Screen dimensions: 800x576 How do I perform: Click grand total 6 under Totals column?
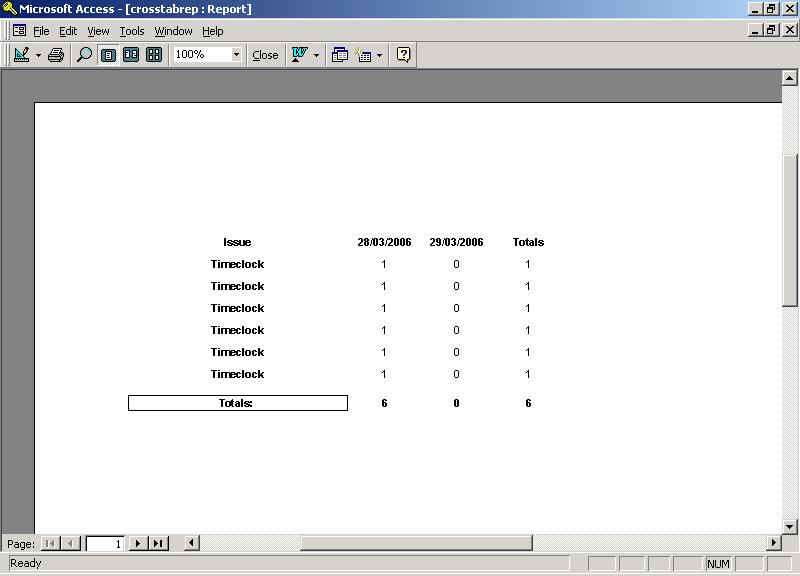(528, 403)
